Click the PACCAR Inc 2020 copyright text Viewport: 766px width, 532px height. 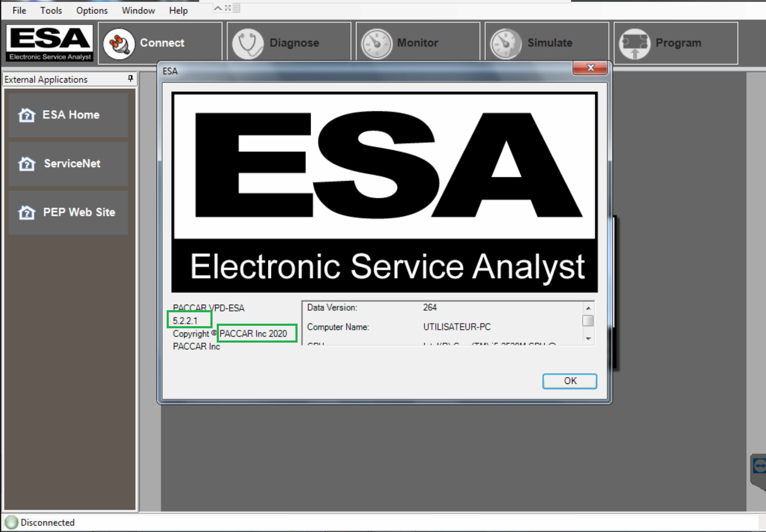click(x=253, y=334)
